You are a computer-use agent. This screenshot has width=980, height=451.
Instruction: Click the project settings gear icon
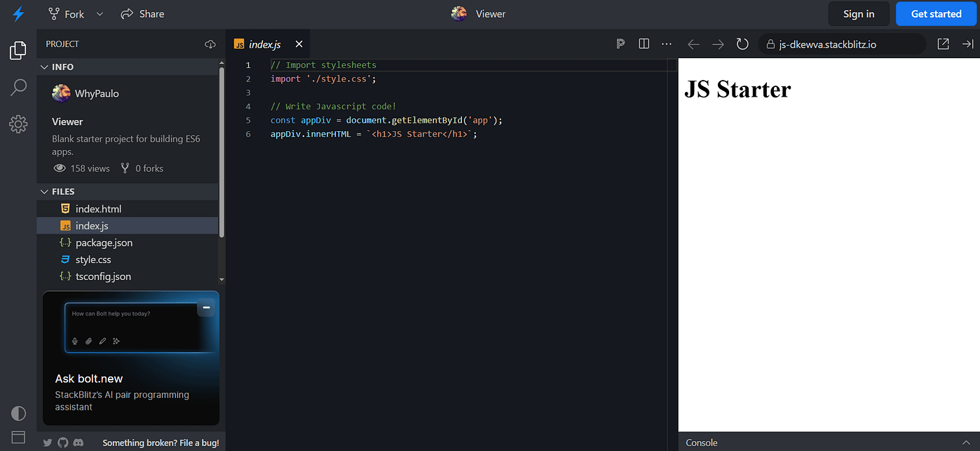click(x=18, y=124)
